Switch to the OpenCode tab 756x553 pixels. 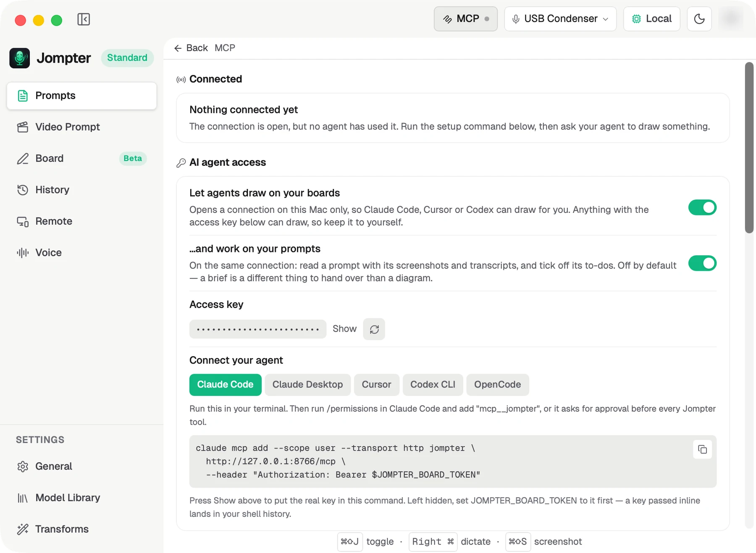497,385
